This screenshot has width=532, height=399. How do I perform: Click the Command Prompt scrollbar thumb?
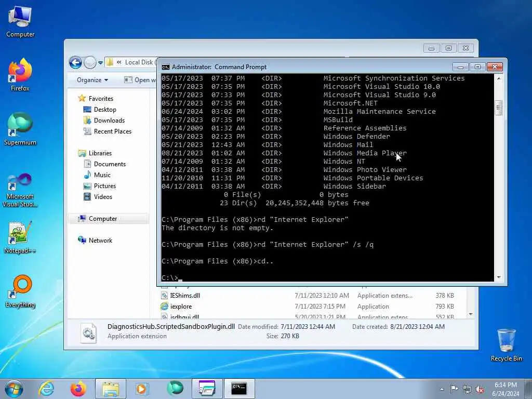498,108
